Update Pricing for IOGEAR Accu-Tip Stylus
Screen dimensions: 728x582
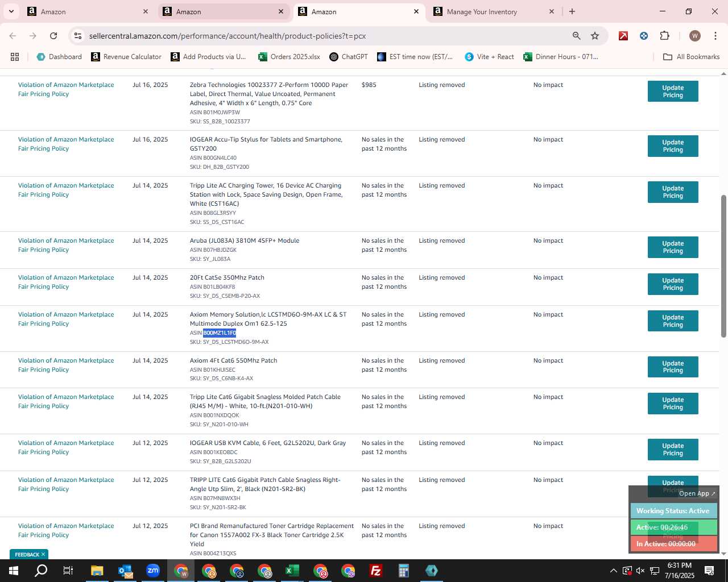(673, 146)
